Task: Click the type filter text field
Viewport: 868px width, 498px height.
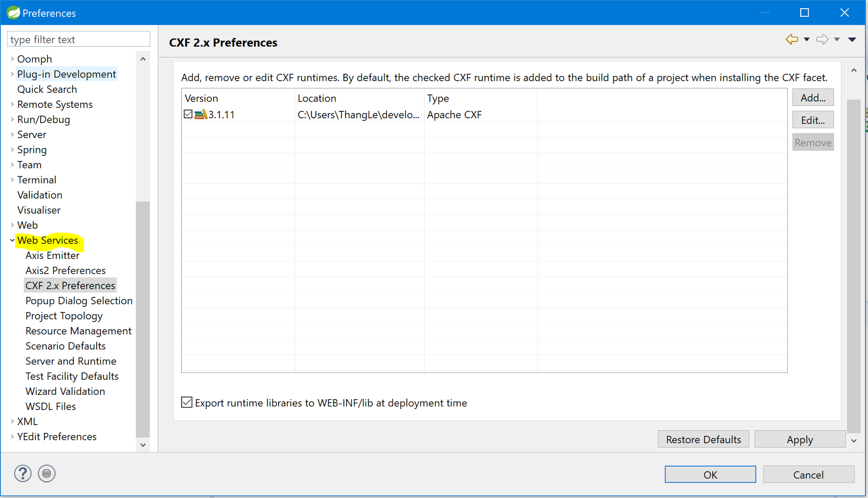Action: point(78,39)
